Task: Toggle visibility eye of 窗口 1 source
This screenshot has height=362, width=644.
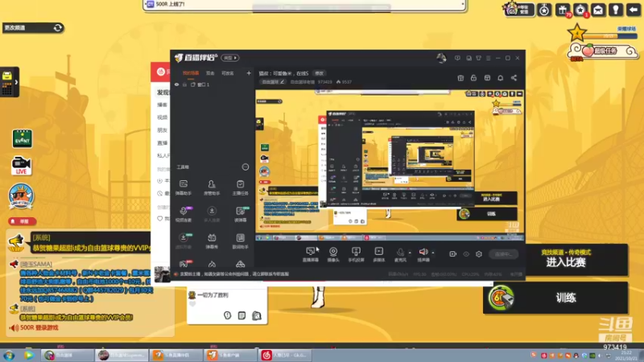Action: click(x=176, y=84)
